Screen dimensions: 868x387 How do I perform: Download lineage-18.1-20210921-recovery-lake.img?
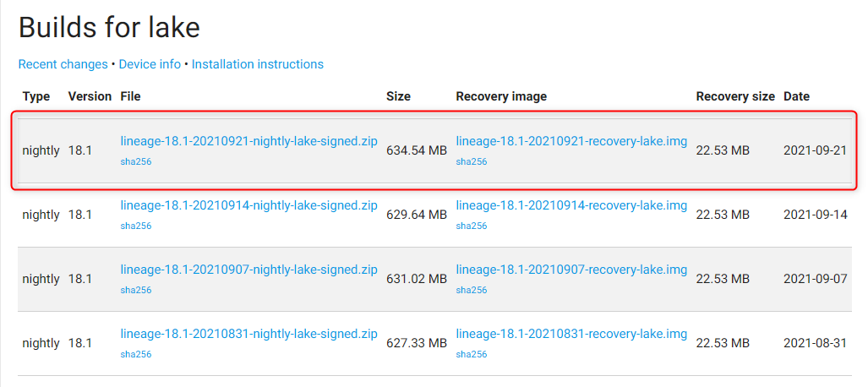coord(571,141)
